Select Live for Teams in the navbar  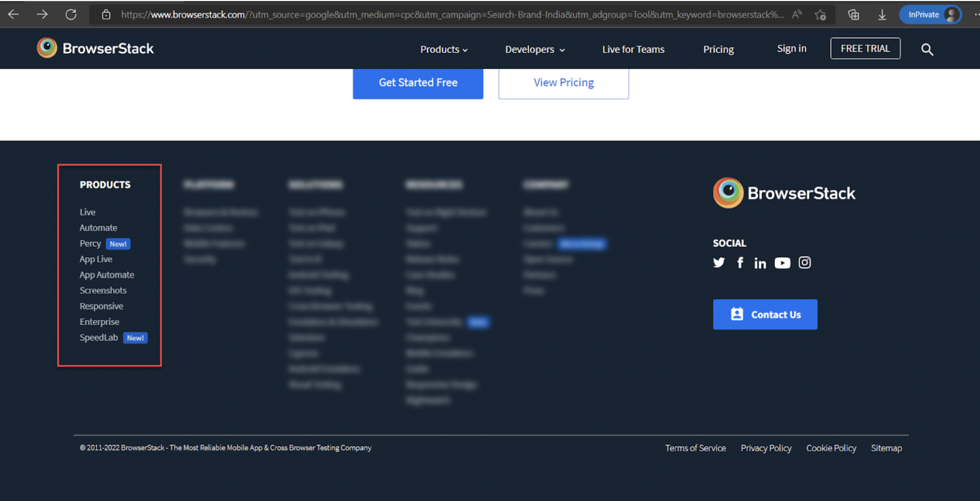point(633,49)
